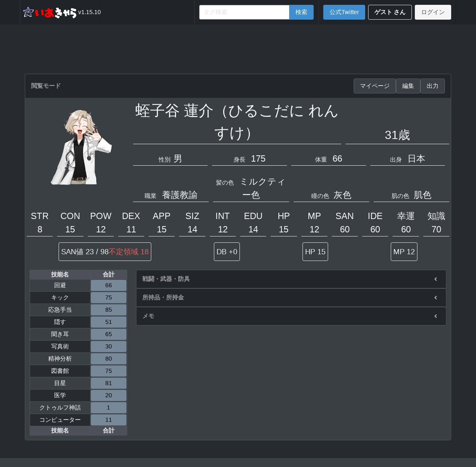This screenshot has width=476, height=467.
Task: Click the 回避 skill name cell
Action: tap(60, 285)
